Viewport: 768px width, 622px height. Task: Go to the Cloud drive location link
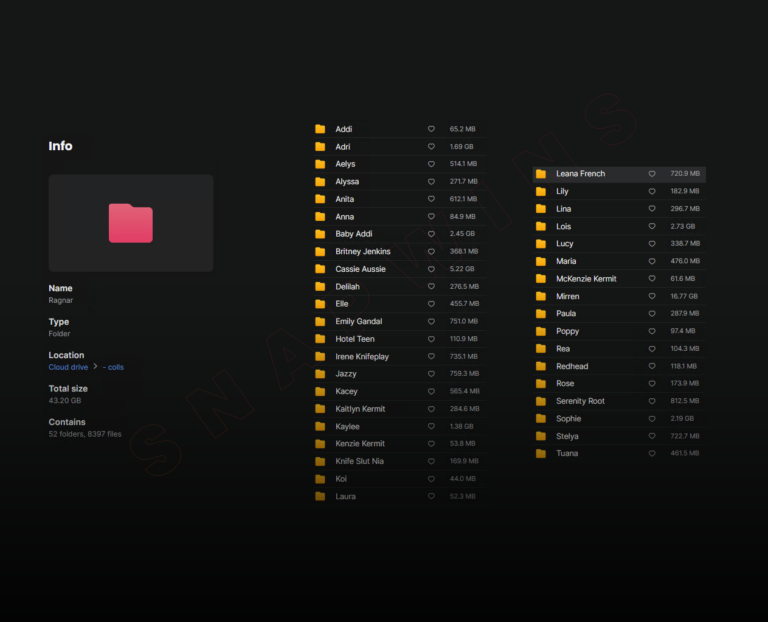(68, 367)
